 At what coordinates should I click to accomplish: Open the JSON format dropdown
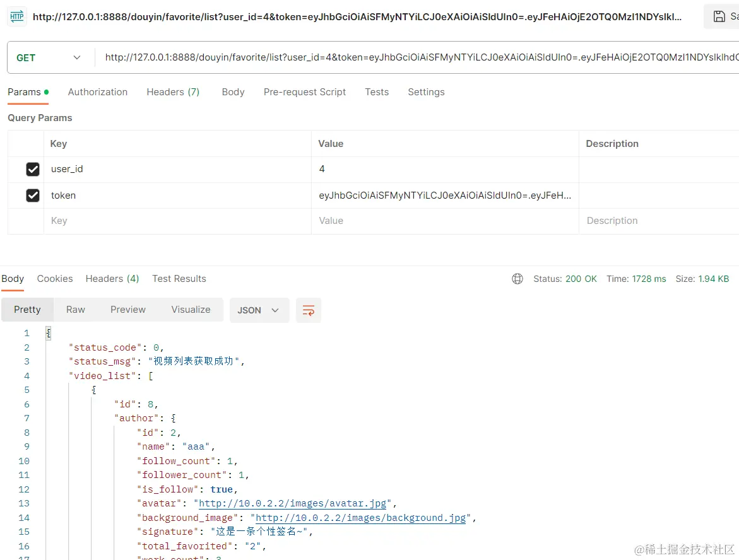click(x=259, y=310)
